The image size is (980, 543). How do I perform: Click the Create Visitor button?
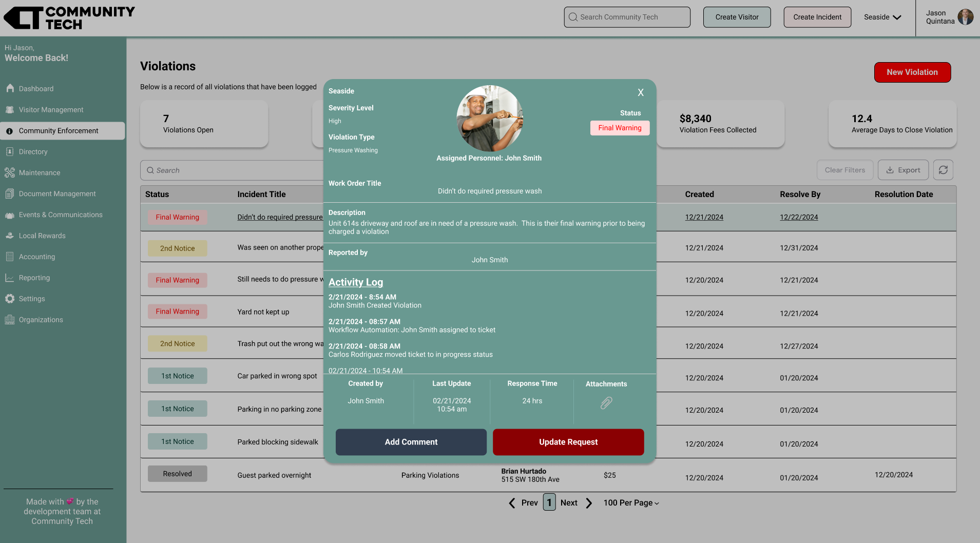pyautogui.click(x=737, y=17)
